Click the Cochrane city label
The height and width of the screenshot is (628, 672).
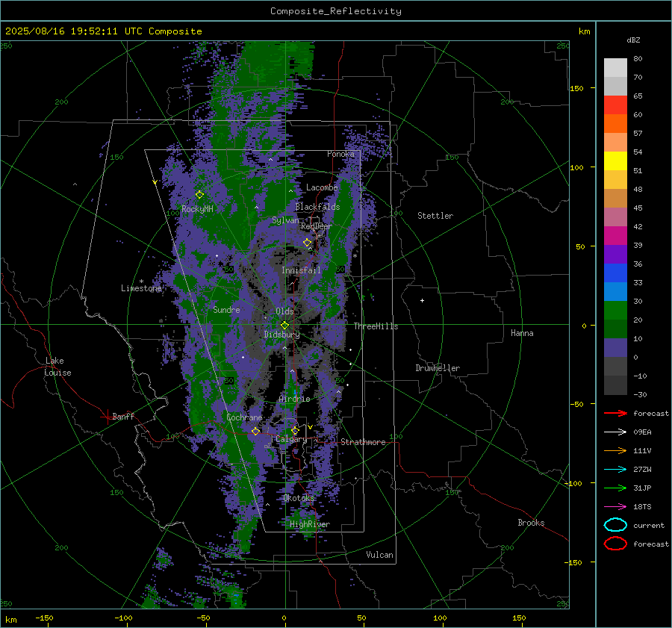pos(244,417)
